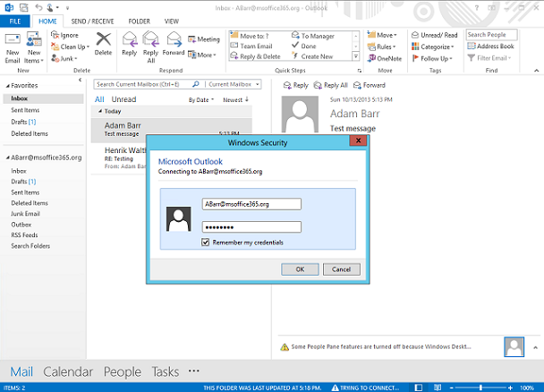Image resolution: width=544 pixels, height=392 pixels.
Task: Click the ribbon Reply All icon
Action: pos(151,39)
